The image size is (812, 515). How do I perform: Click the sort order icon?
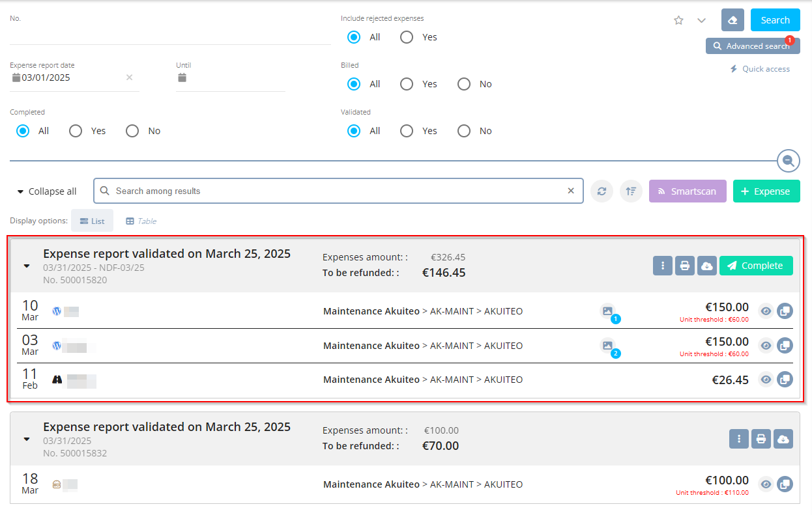[630, 191]
